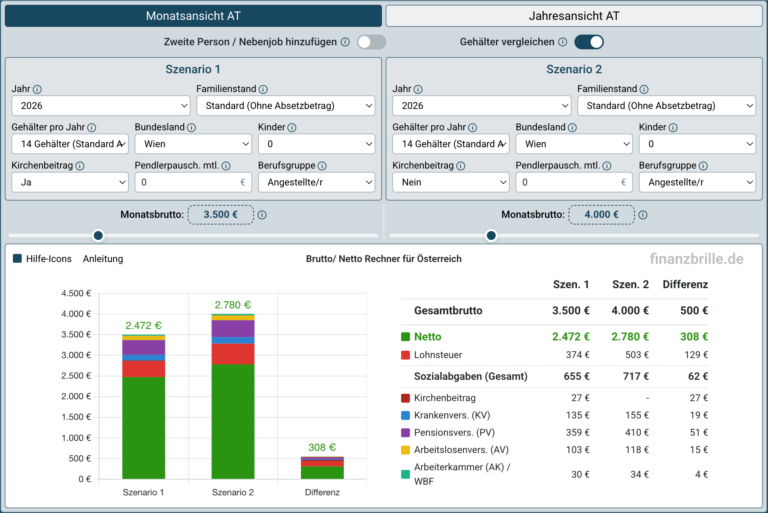
Task: Open info icon next to Jahr in Szenario 1
Action: pyautogui.click(x=37, y=89)
